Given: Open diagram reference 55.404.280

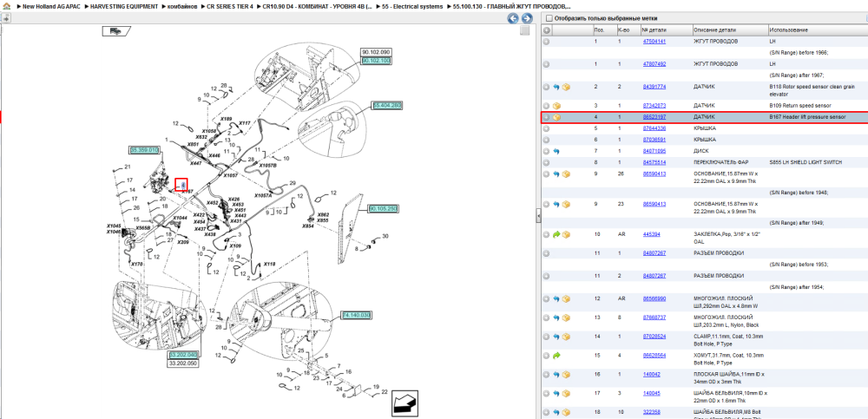Looking at the screenshot, I should point(387,105).
